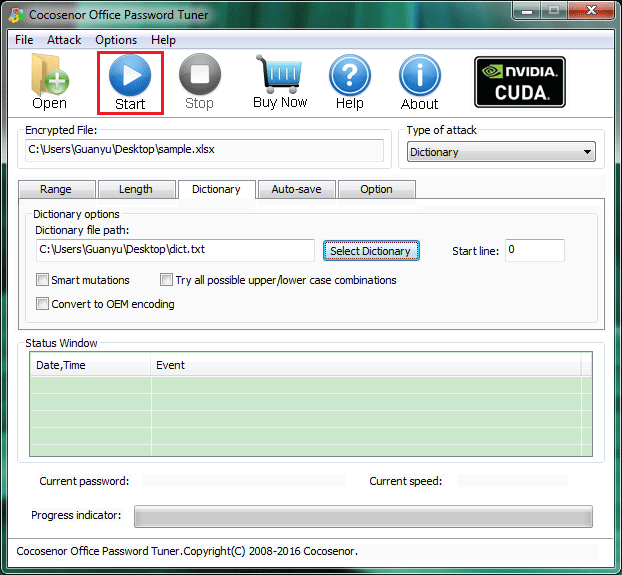The width and height of the screenshot is (622, 575).
Task: Click the Start line input field
Action: [534, 250]
